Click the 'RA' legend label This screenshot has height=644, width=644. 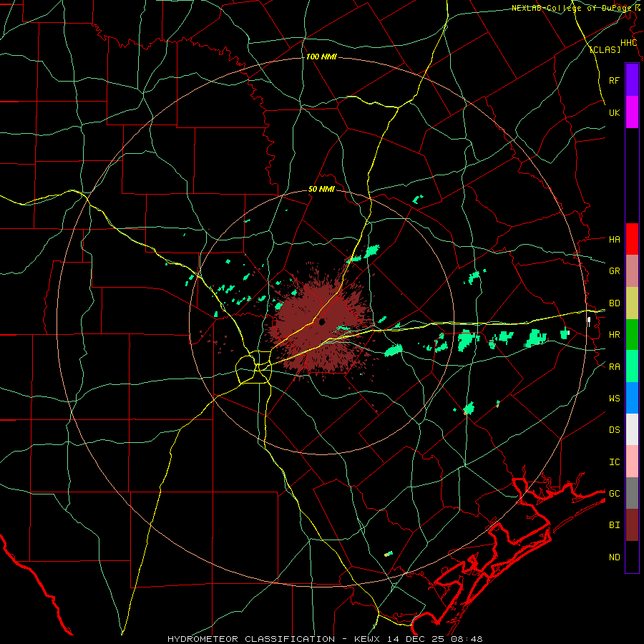tap(614, 366)
